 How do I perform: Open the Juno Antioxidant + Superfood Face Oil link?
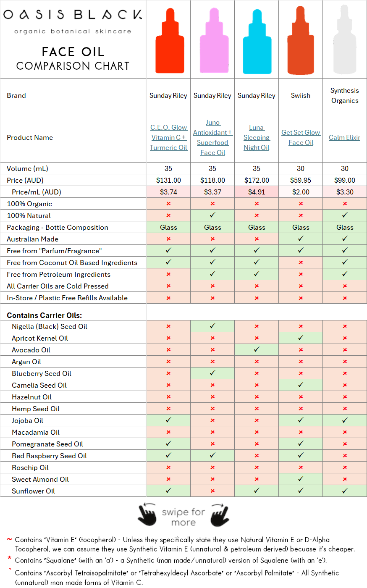212,137
